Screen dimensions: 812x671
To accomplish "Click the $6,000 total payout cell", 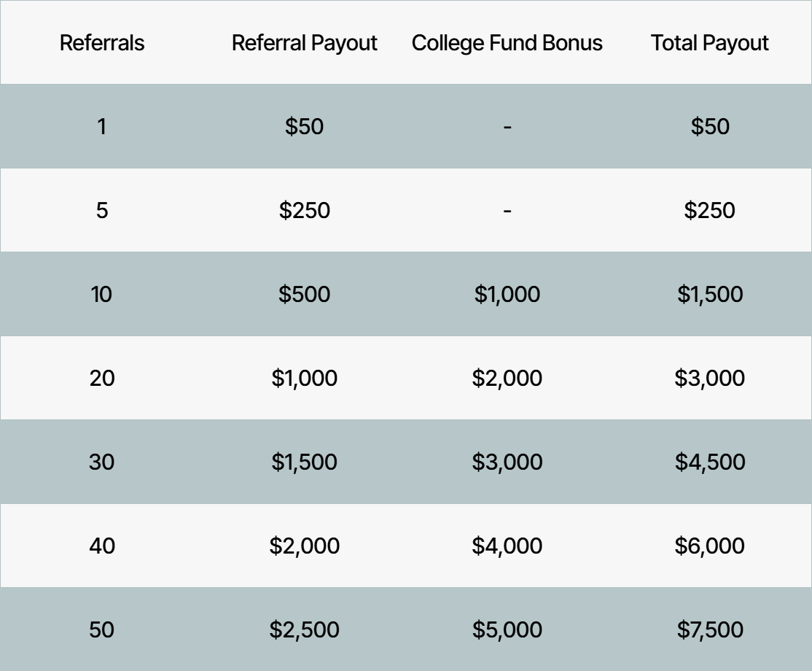I will (709, 546).
